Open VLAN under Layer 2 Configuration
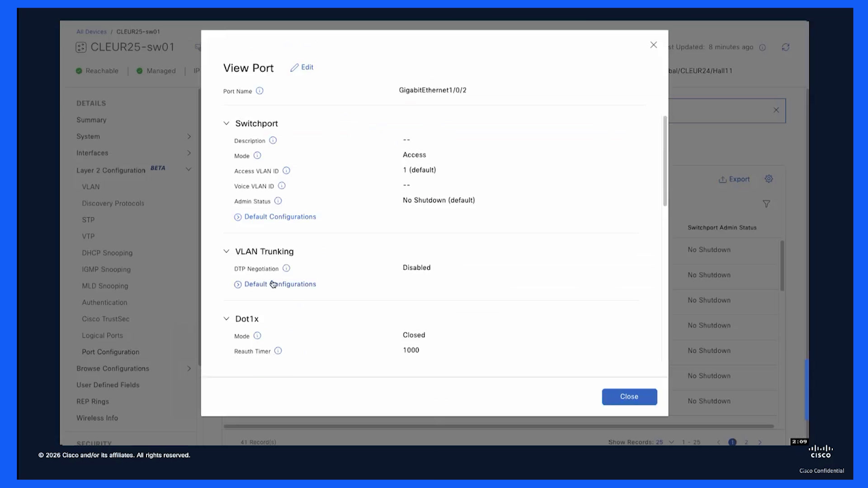 (91, 187)
